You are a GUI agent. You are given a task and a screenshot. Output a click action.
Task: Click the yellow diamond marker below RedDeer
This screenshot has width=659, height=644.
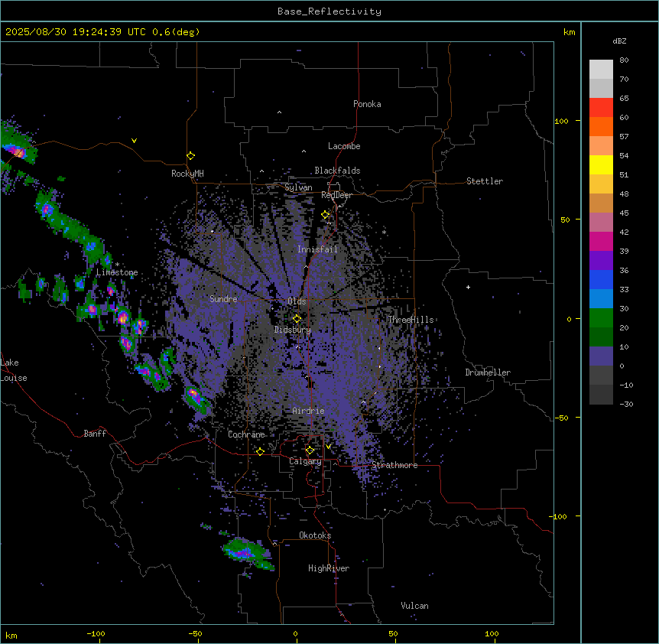point(326,215)
